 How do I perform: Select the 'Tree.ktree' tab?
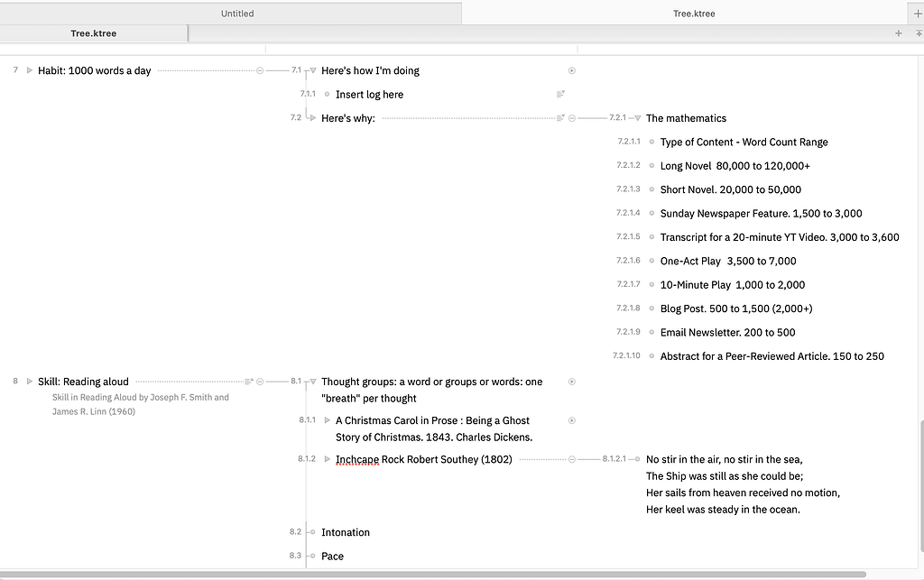693,13
